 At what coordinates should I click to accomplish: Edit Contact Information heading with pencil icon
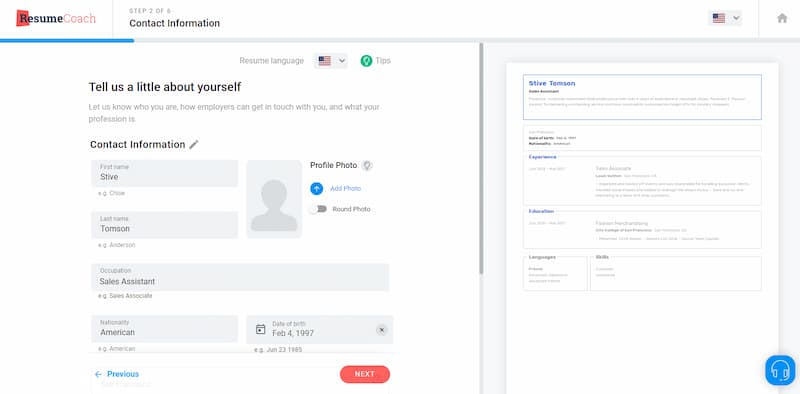[x=193, y=144]
